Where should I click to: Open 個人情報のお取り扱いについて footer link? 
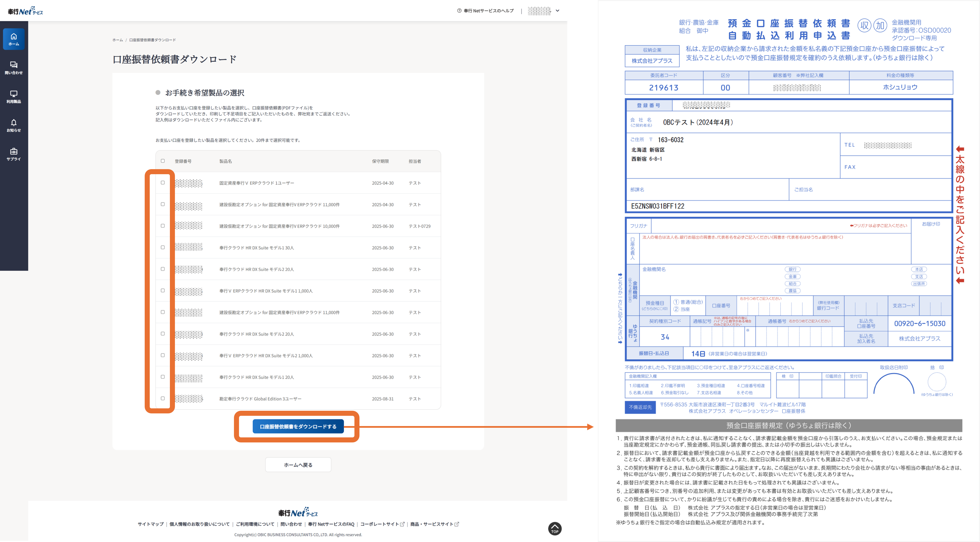[199, 524]
